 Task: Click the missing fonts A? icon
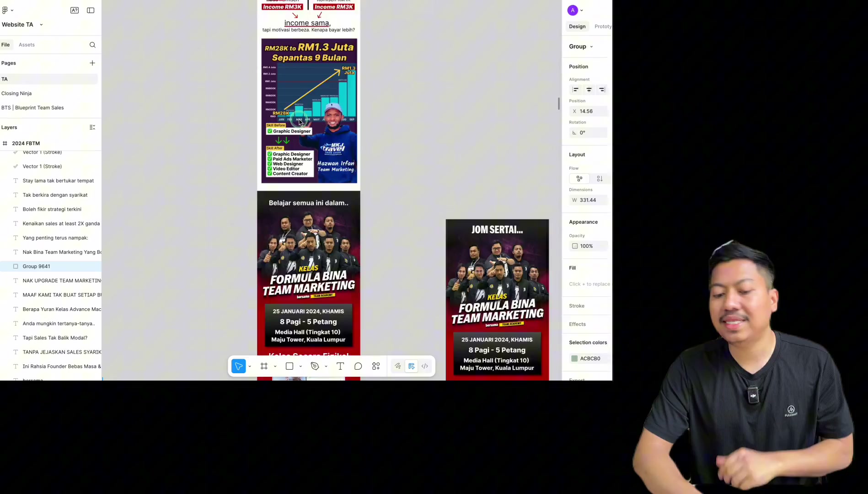pyautogui.click(x=75, y=10)
